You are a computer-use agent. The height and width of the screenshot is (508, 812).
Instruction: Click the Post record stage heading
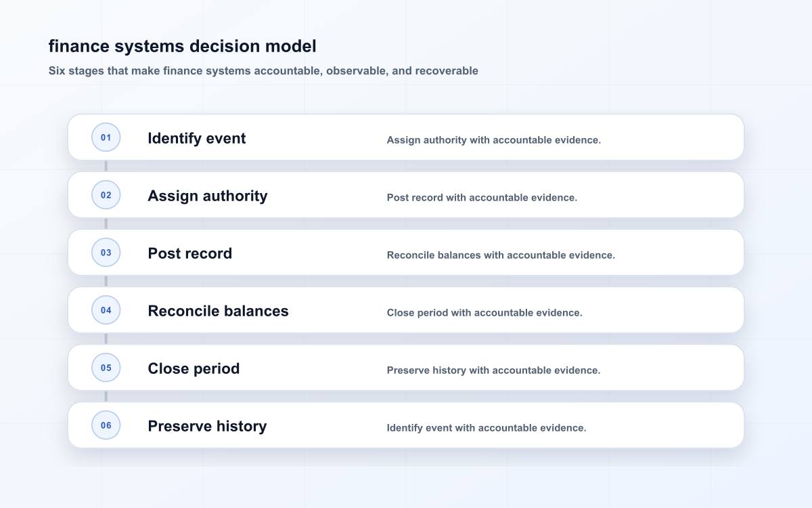[190, 253]
